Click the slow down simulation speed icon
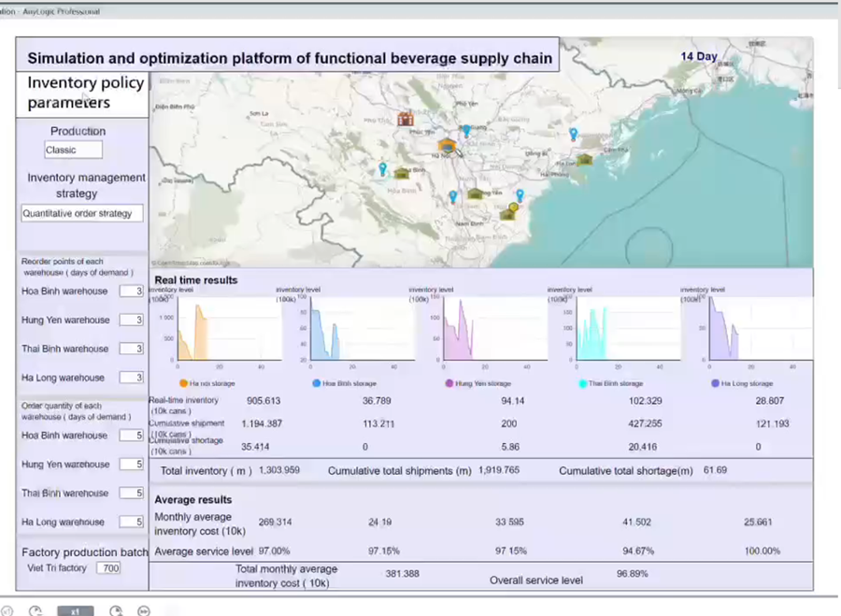The height and width of the screenshot is (616, 841). tap(36, 611)
